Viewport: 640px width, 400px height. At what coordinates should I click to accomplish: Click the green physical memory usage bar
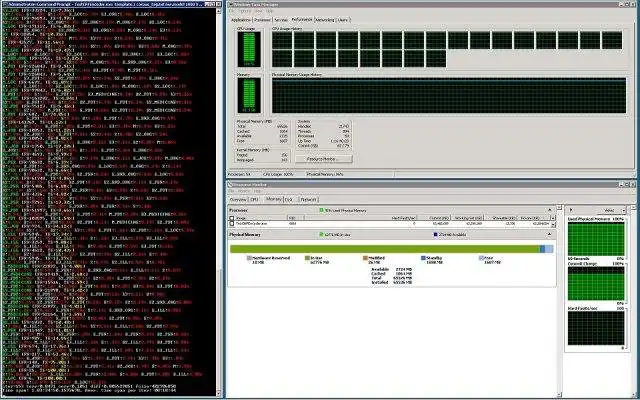click(384, 249)
